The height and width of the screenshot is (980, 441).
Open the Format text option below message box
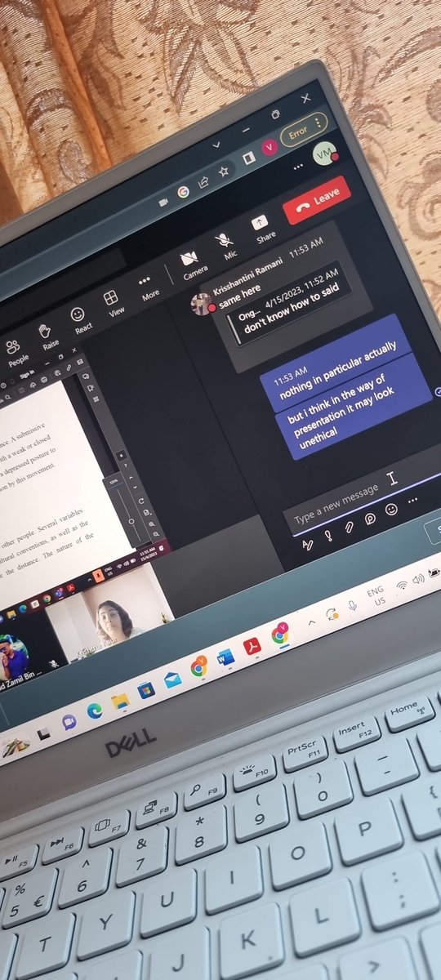pyautogui.click(x=307, y=544)
